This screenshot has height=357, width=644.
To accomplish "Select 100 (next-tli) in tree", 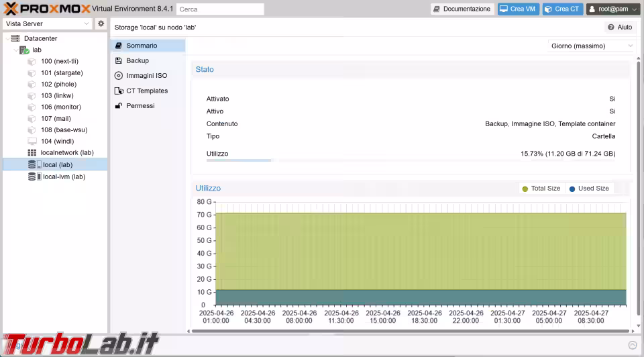I will click(60, 61).
